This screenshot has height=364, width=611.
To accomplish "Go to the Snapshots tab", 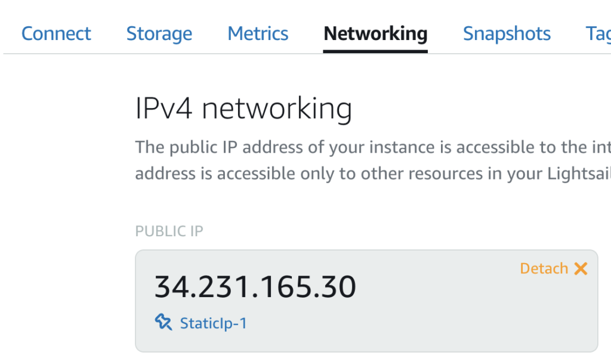I will [x=507, y=34].
